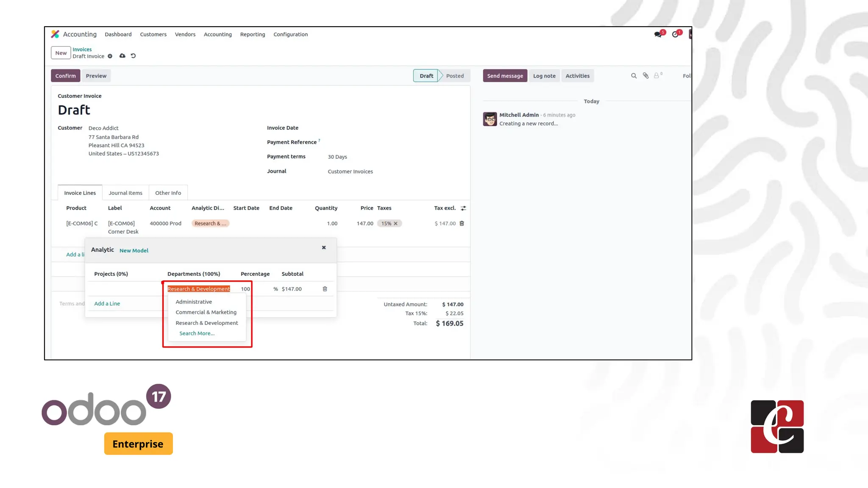Delete the invoice line with trash icon
Image resolution: width=868 pixels, height=488 pixels.
(x=462, y=223)
